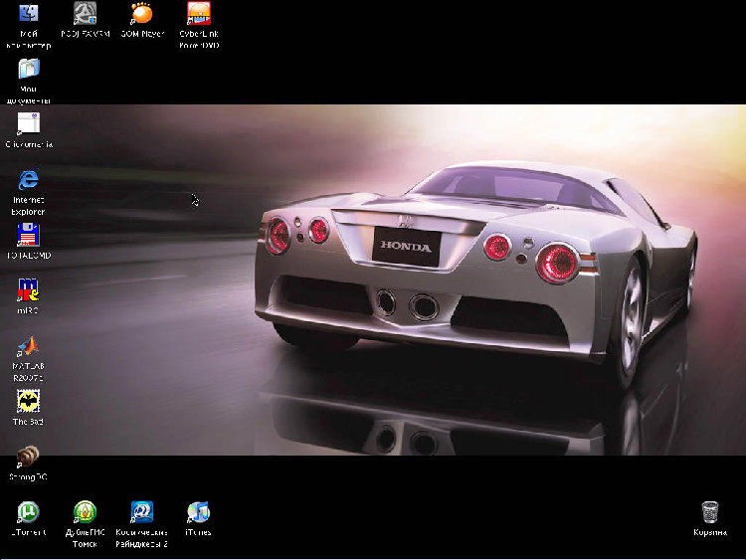Select the mIRC desktop shortcut

pos(29,290)
